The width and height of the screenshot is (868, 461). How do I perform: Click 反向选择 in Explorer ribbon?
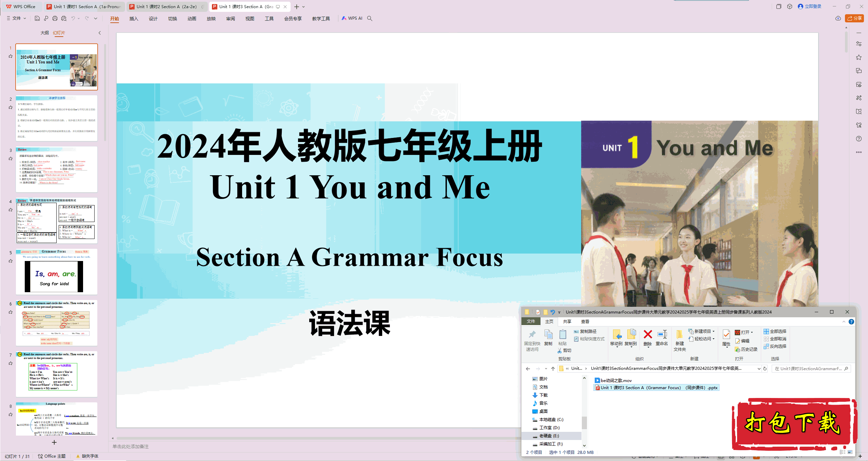(775, 346)
